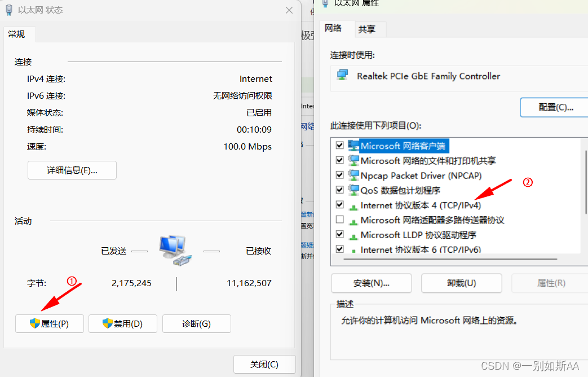This screenshot has width=588, height=377.
Task: Click the Npcap Packet Driver item icon
Action: pyautogui.click(x=353, y=176)
